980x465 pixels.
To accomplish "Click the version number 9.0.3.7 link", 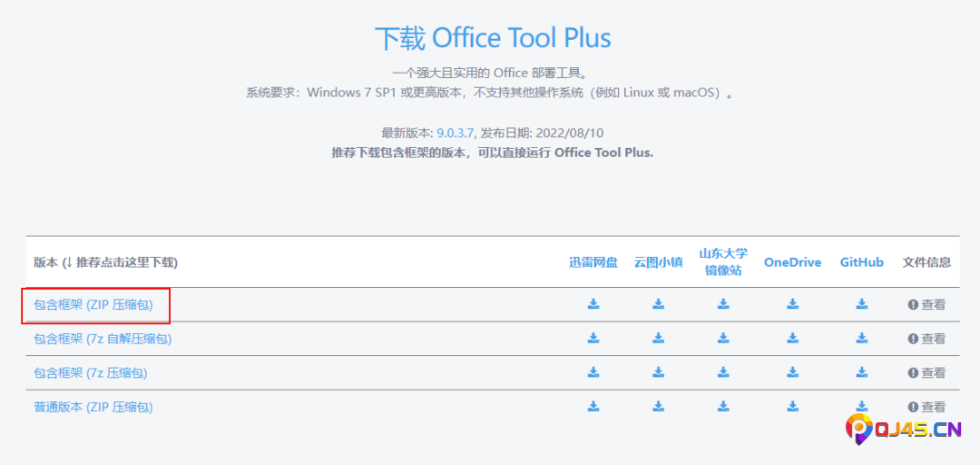I will pos(456,133).
